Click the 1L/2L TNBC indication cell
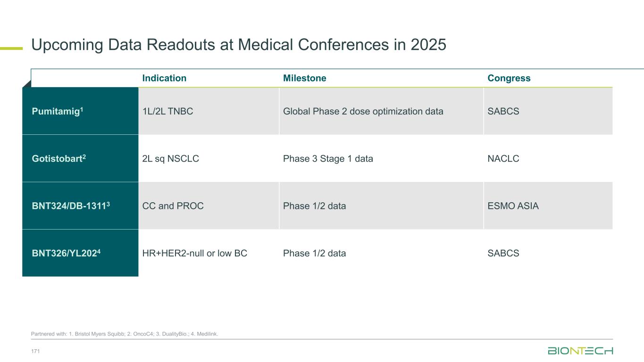 tap(167, 112)
